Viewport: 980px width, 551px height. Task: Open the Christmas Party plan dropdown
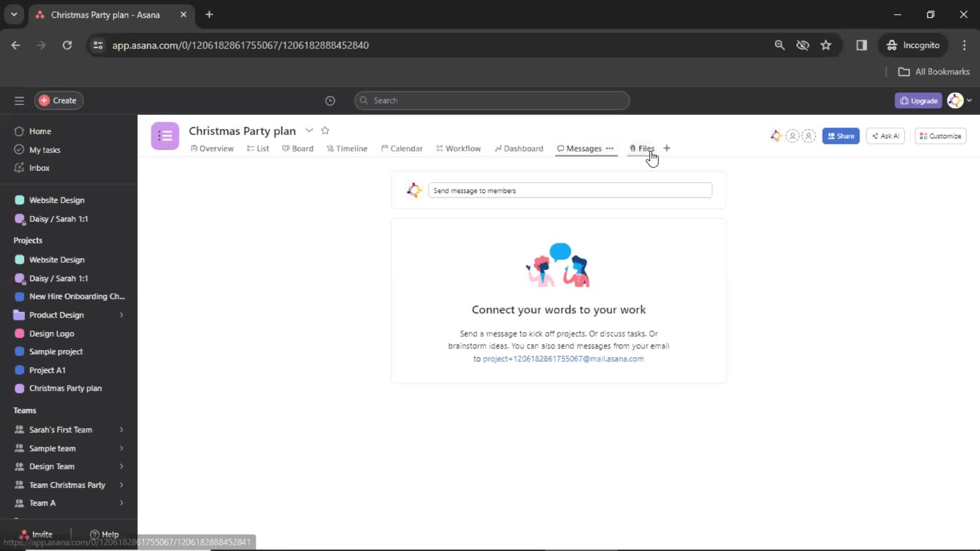308,131
